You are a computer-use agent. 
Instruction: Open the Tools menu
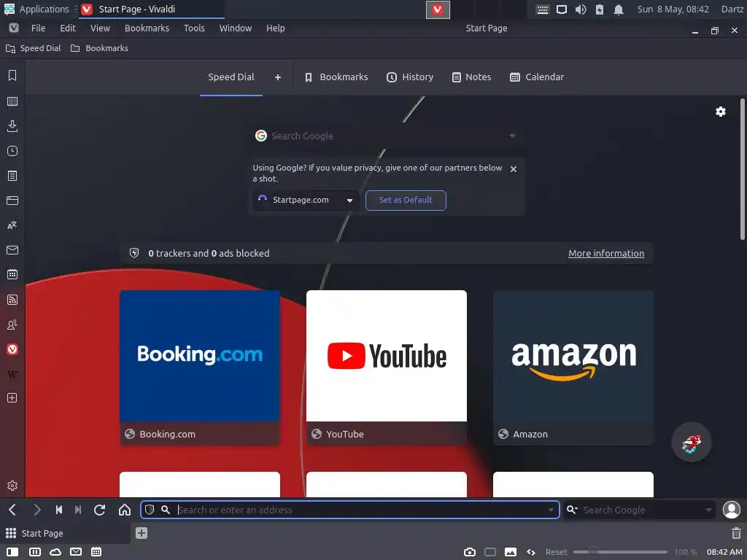[194, 28]
